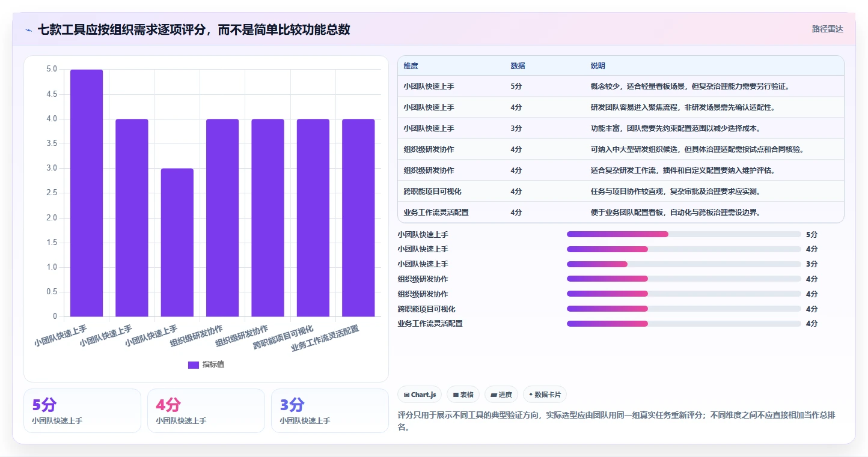Screen dimensions: 868x457
Task: Click 跨职能项目可视化 in the table's 维度 column
Action: (433, 192)
